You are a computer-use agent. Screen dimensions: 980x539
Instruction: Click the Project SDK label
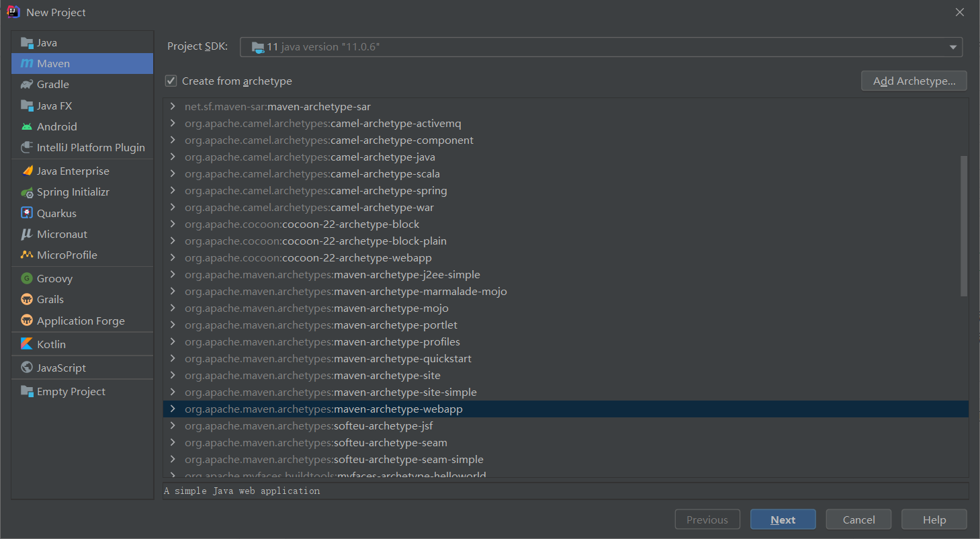click(197, 46)
